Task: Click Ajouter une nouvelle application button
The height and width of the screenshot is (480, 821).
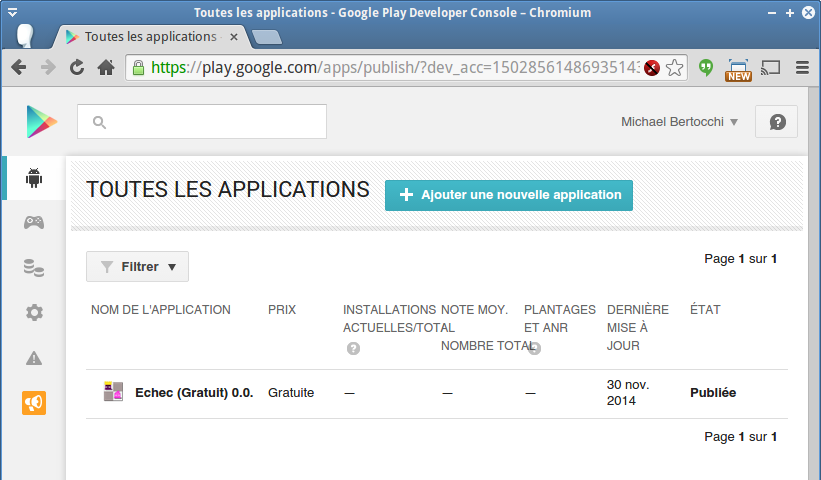Action: coord(509,195)
